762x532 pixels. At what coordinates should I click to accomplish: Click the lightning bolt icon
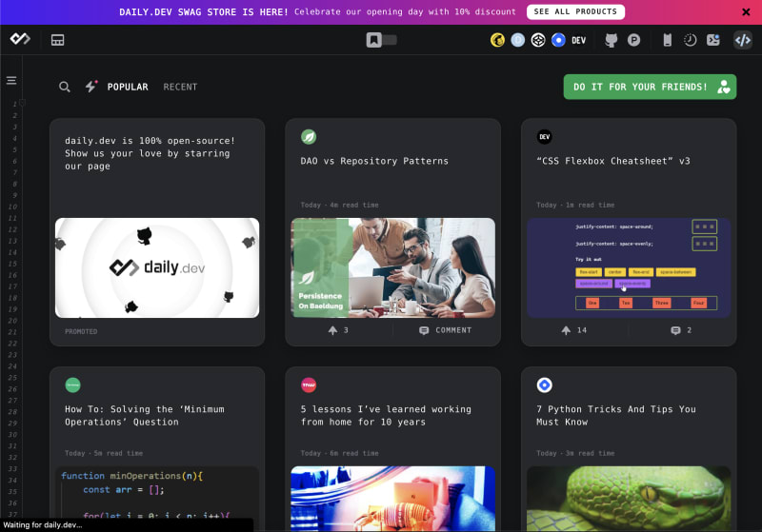[90, 87]
